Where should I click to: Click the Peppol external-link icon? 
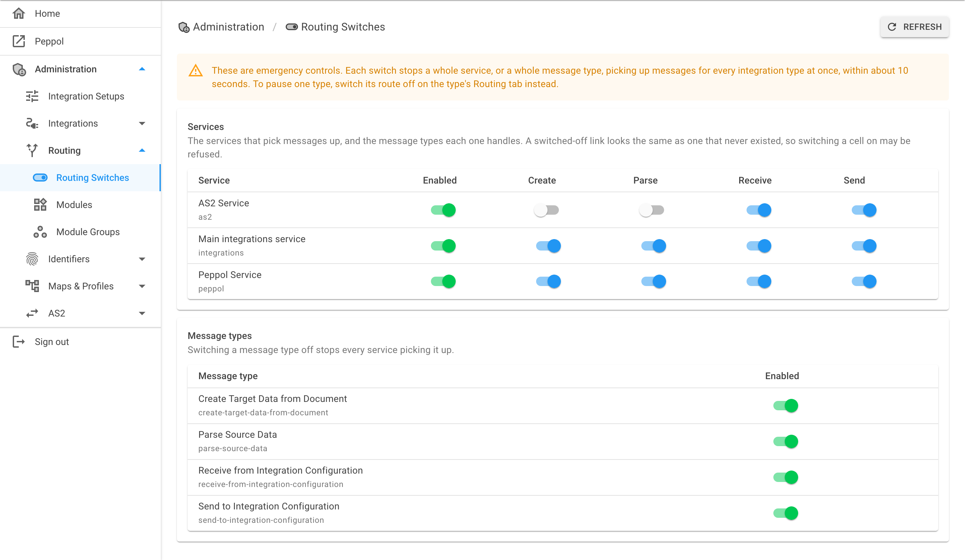coord(19,41)
